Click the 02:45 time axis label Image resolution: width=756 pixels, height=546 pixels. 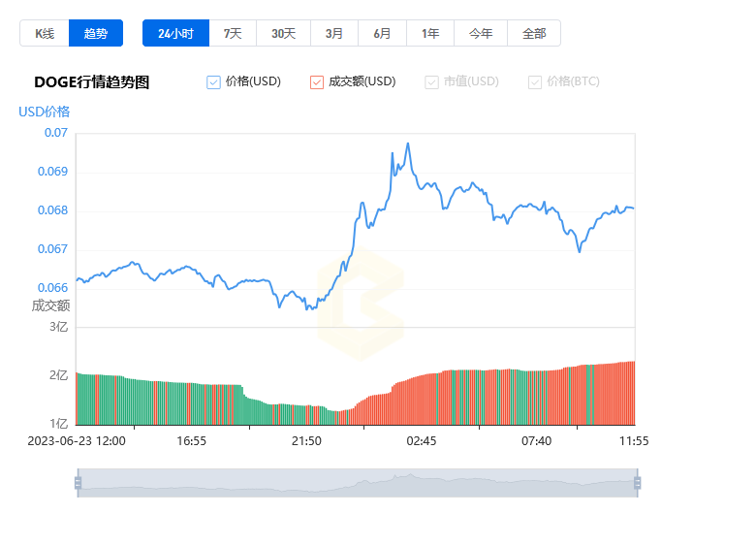(x=422, y=441)
